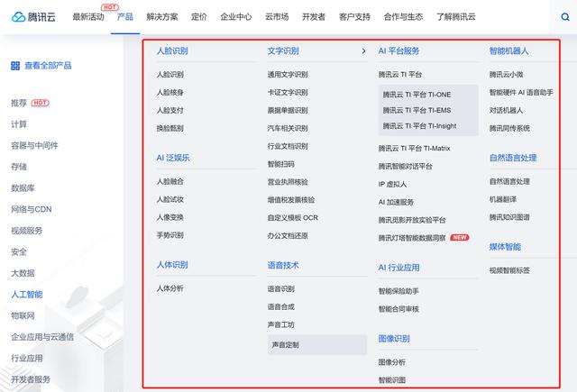Open the 人脸核身 product link
This screenshot has height=392, width=577.
(170, 92)
